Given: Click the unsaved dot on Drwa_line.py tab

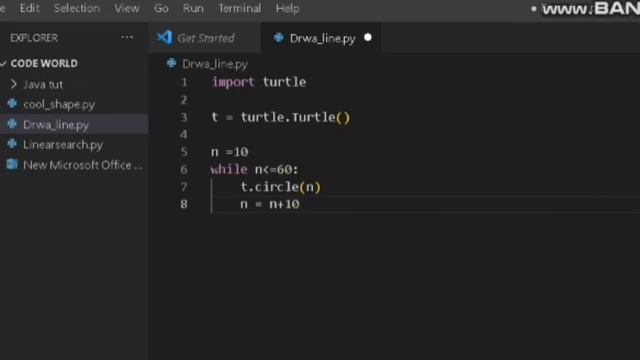Looking at the screenshot, I should 368,38.
